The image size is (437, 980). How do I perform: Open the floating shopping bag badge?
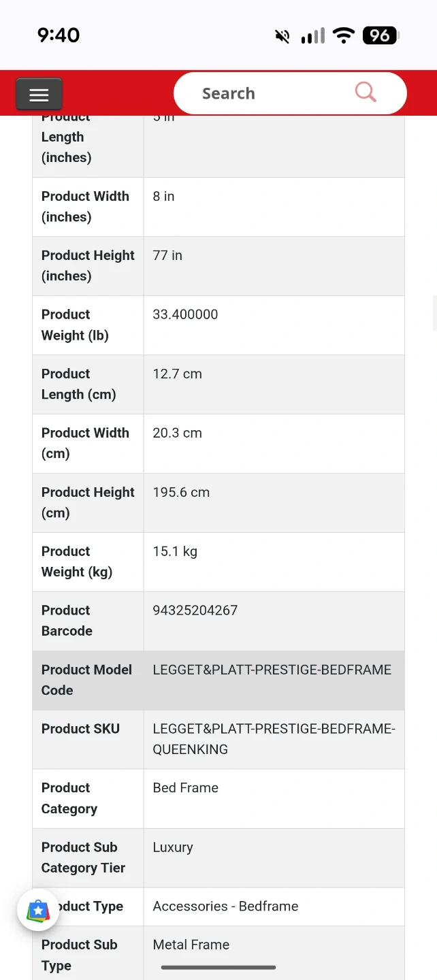click(38, 911)
